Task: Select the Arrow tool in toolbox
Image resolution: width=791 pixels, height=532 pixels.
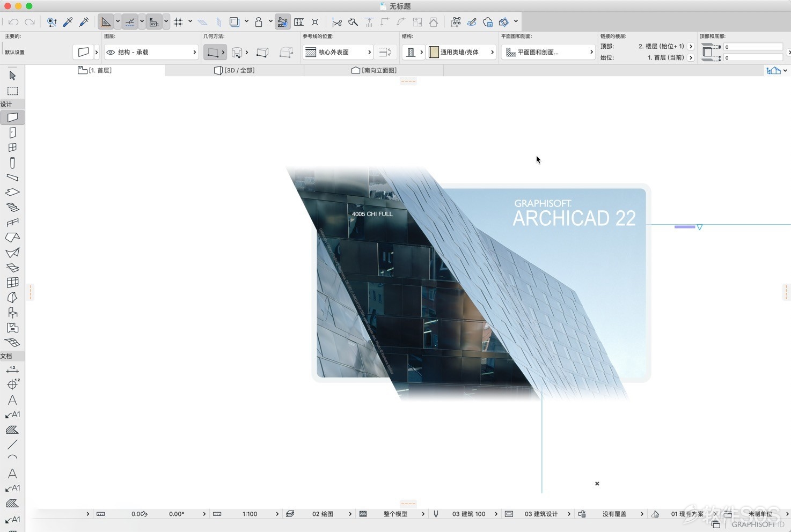Action: pyautogui.click(x=12, y=76)
